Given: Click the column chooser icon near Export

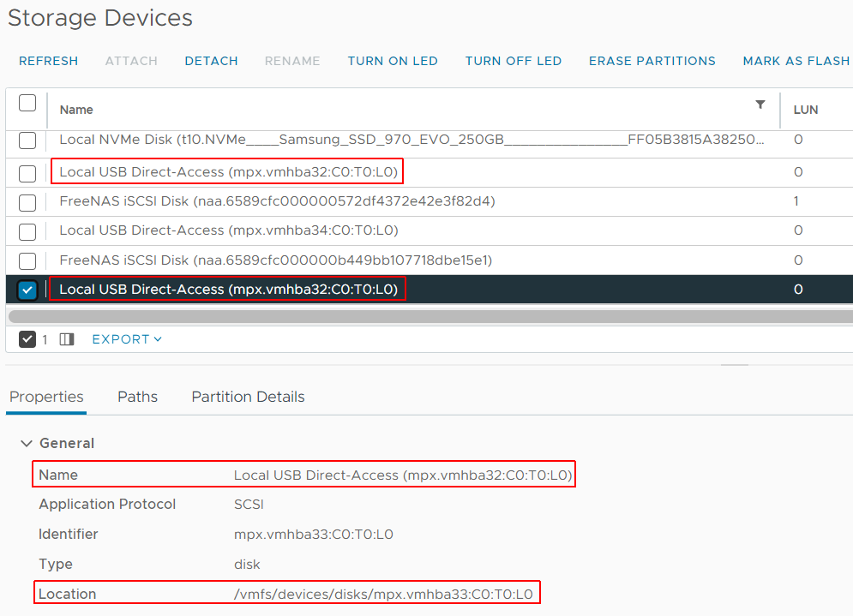Looking at the screenshot, I should [x=67, y=339].
